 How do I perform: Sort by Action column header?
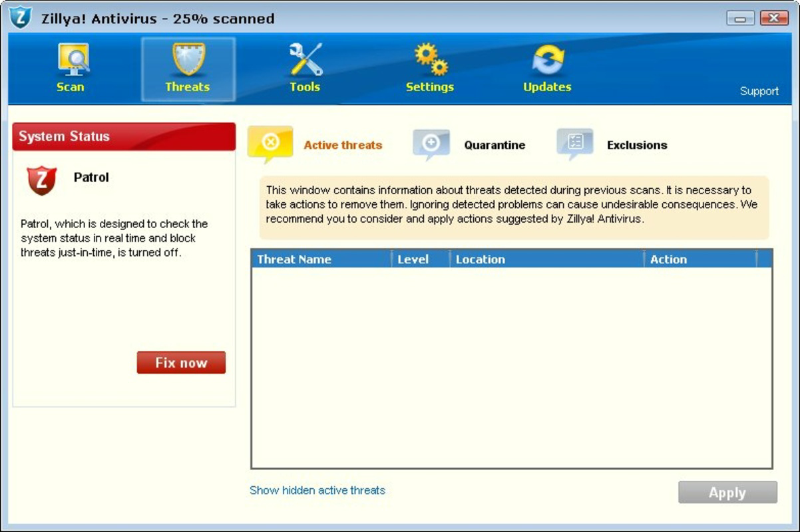[700, 259]
